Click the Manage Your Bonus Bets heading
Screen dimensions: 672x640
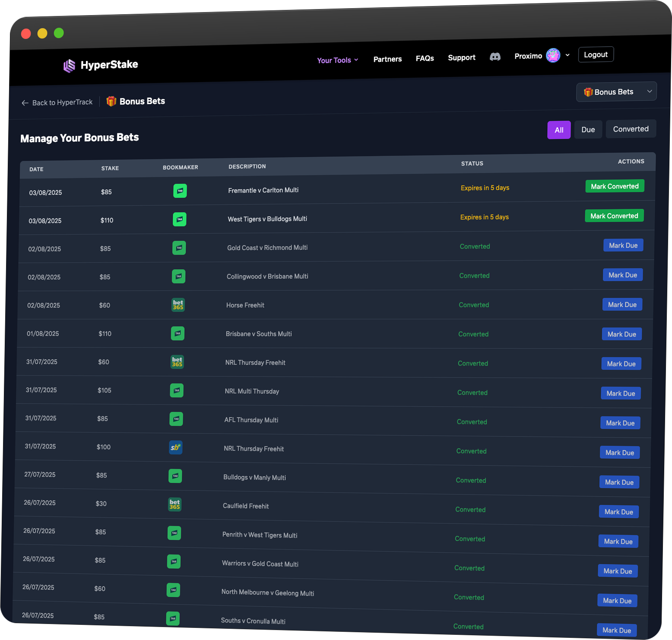click(x=79, y=138)
